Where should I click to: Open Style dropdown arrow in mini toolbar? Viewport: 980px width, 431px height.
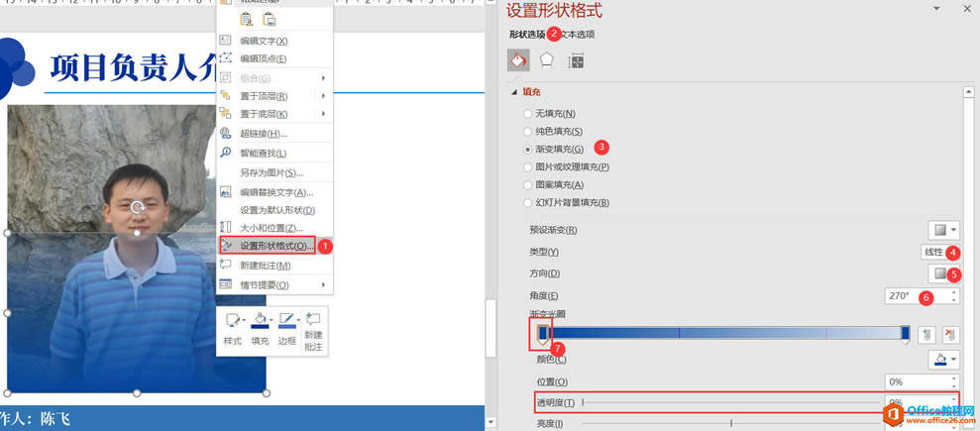(x=244, y=320)
